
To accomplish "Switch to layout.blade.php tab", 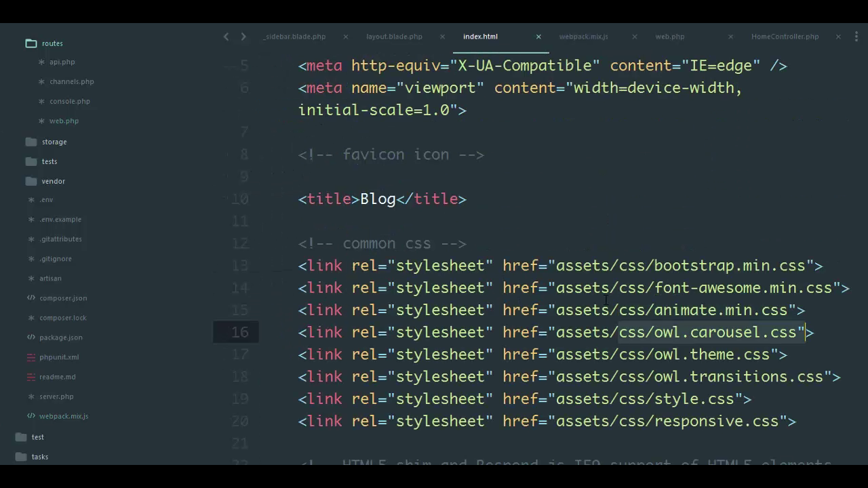I will [394, 37].
